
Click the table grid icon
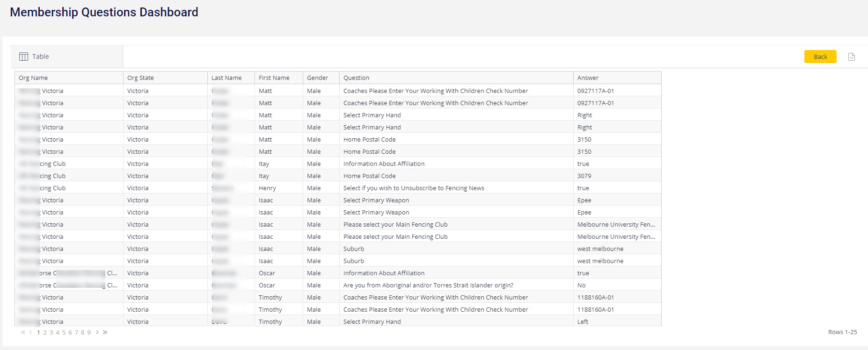[23, 57]
